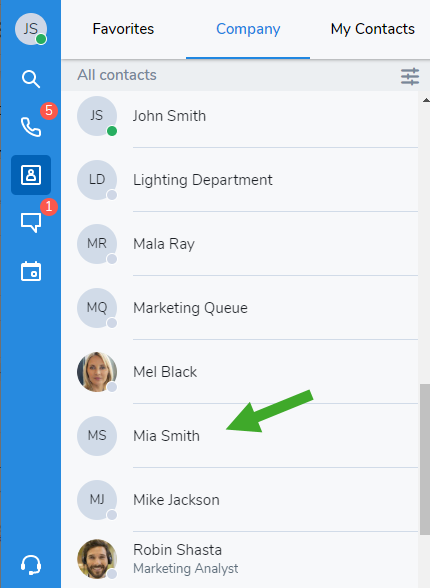Click the headset support icon

(x=31, y=565)
